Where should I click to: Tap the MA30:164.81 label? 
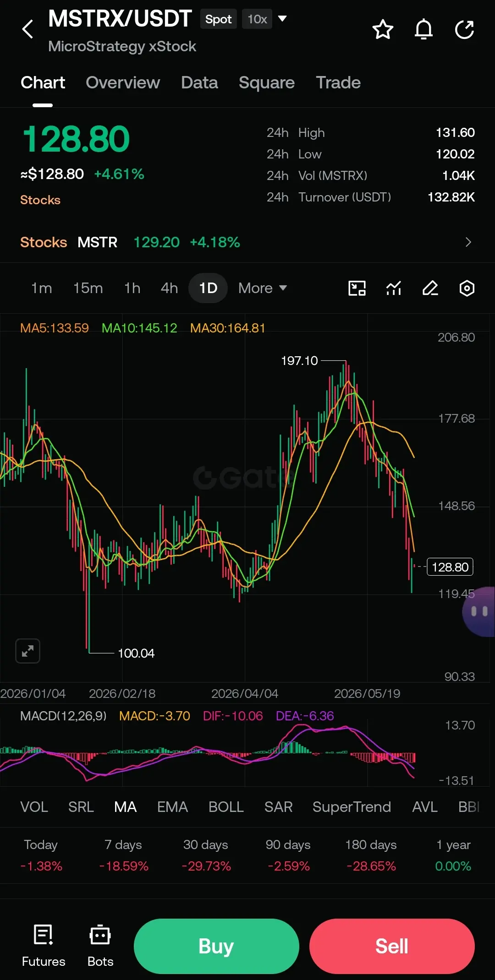pos(228,328)
